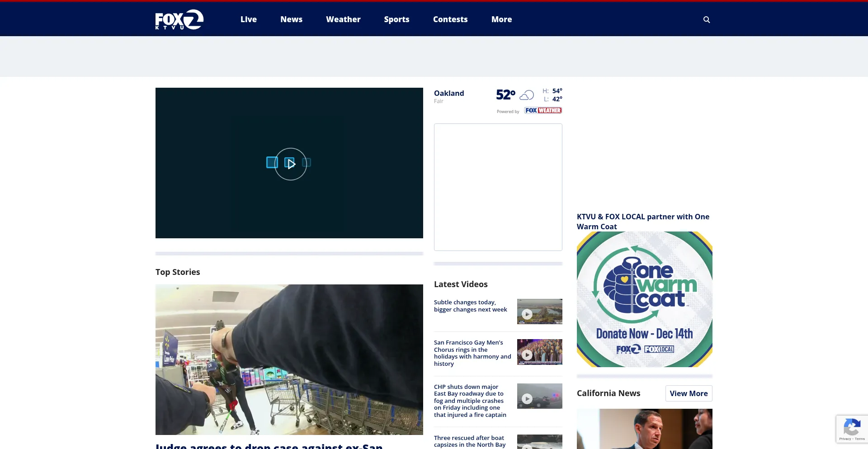Open the News menu
The image size is (868, 449).
click(291, 19)
